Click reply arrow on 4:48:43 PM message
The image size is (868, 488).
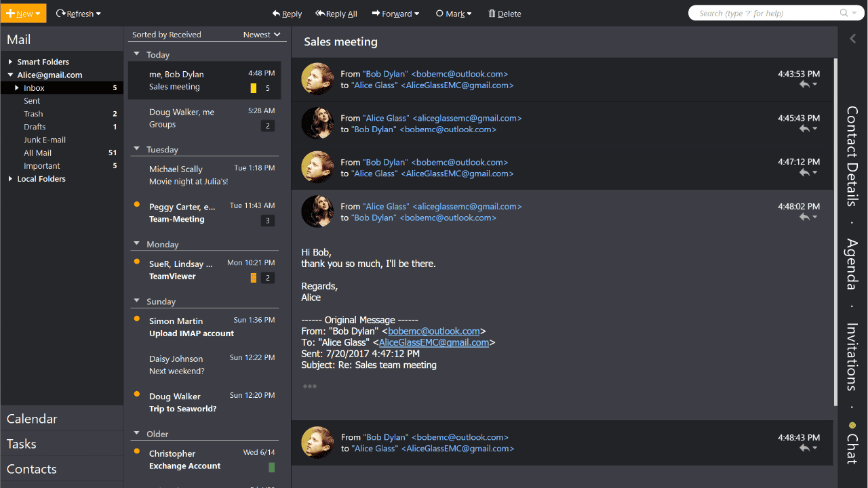point(804,448)
